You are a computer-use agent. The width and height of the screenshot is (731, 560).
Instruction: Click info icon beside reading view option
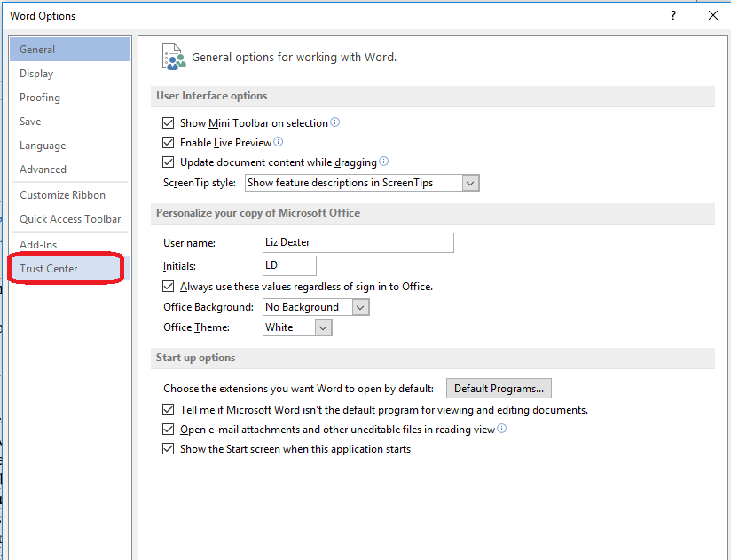[x=502, y=429]
